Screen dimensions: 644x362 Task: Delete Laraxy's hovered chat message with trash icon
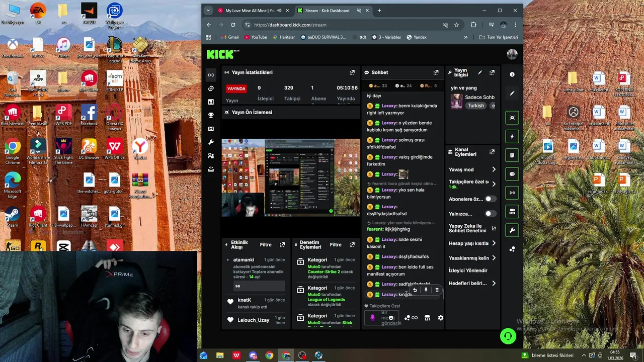(437, 290)
